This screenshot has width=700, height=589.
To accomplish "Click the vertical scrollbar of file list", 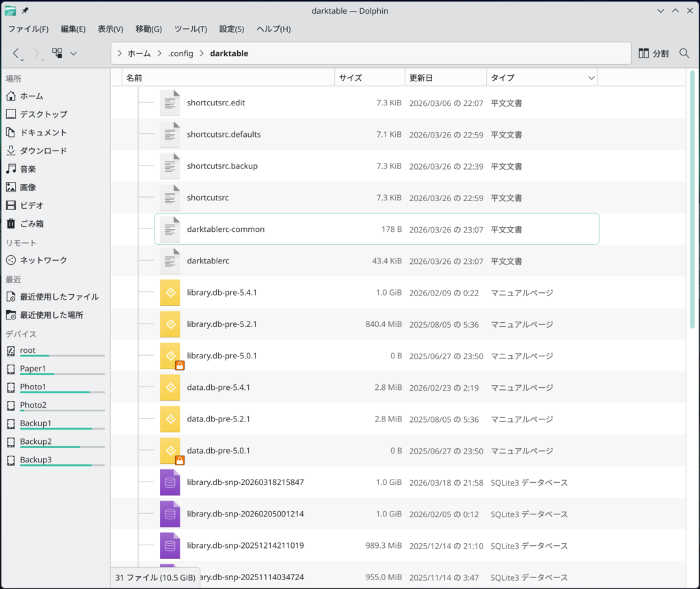I will 692,205.
